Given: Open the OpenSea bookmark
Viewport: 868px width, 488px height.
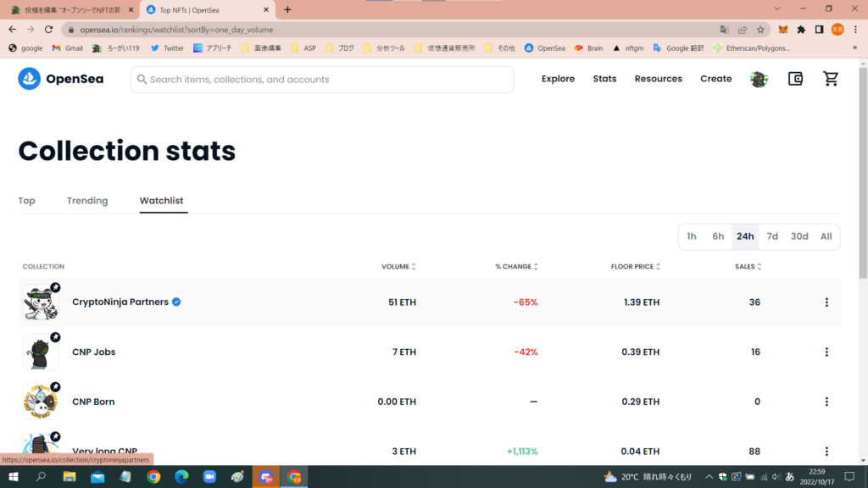Looking at the screenshot, I should (545, 48).
